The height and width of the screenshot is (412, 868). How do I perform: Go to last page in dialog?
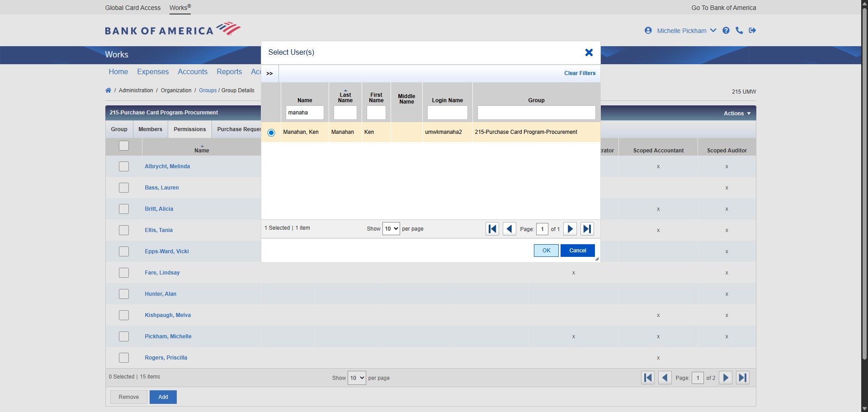point(587,229)
